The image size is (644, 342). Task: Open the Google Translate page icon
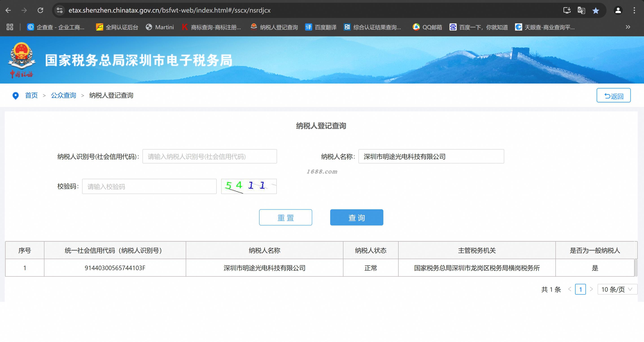click(x=581, y=11)
